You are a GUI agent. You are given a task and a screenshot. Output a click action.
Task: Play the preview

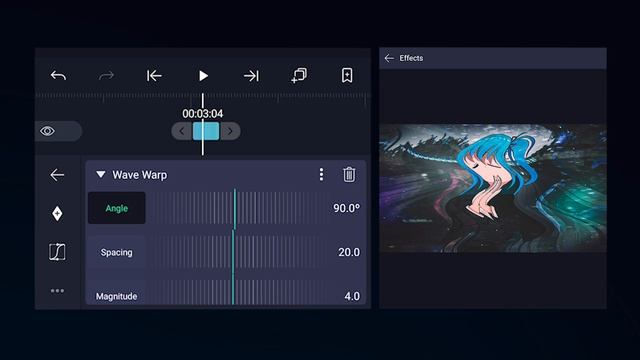click(x=203, y=76)
